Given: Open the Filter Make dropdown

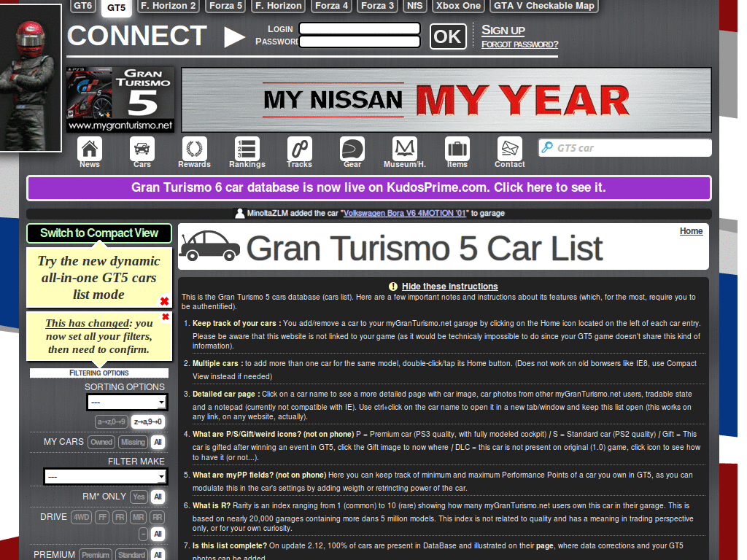Looking at the screenshot, I should [105, 476].
